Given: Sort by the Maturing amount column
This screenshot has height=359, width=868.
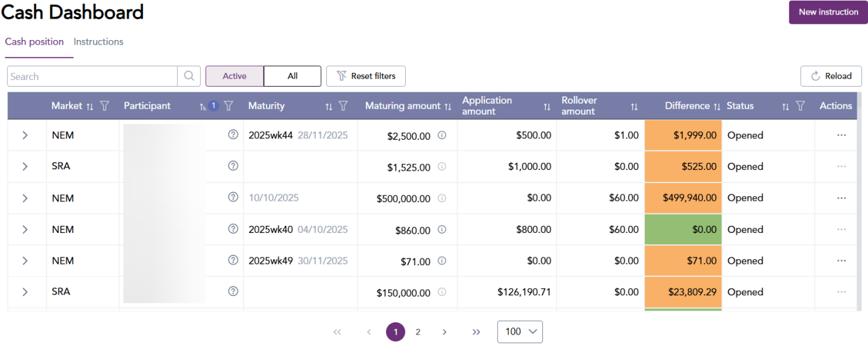Looking at the screenshot, I should click(448, 106).
